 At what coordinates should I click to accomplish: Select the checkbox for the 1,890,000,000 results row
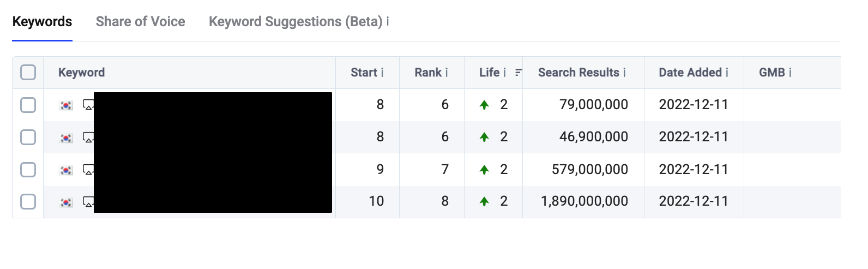[x=28, y=201]
